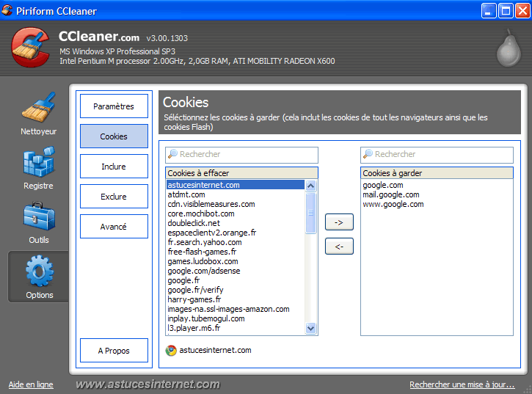Move selected cookie to keep list (->)
Viewport: 532px width, 394px height.
pos(339,222)
